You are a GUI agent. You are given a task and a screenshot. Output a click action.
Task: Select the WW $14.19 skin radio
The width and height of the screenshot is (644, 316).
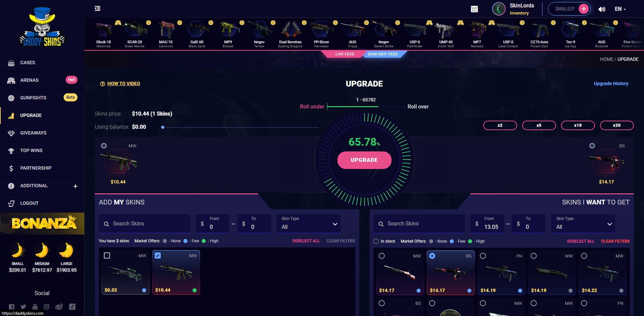[x=534, y=256]
